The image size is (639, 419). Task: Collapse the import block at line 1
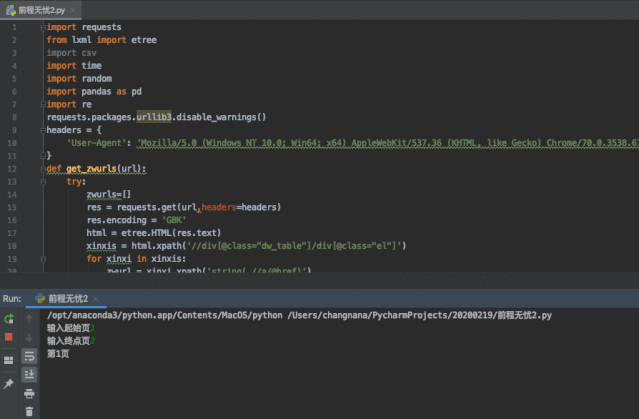pyautogui.click(x=41, y=27)
